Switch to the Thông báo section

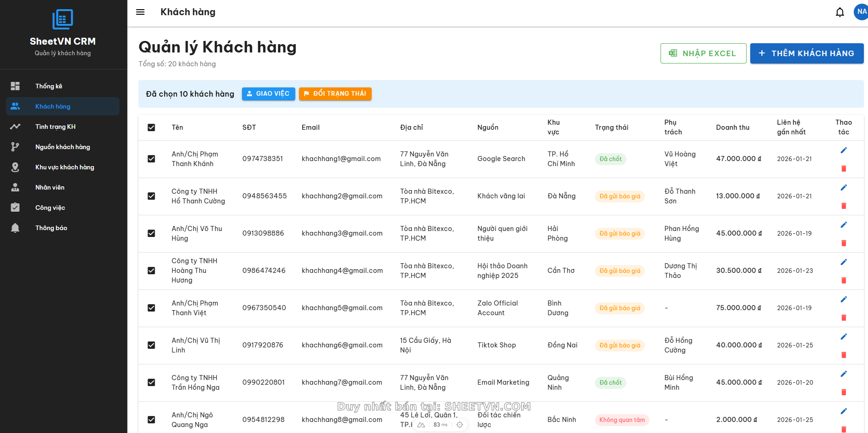51,228
